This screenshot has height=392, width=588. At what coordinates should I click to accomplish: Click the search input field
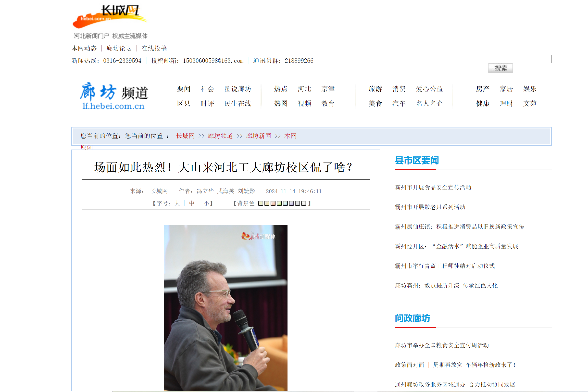point(520,59)
